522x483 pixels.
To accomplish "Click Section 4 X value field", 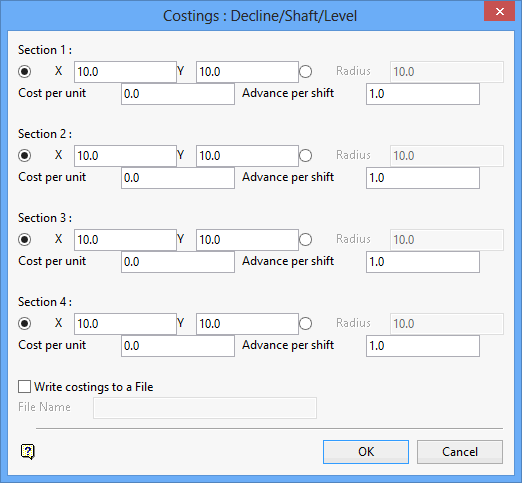I will tap(125, 324).
